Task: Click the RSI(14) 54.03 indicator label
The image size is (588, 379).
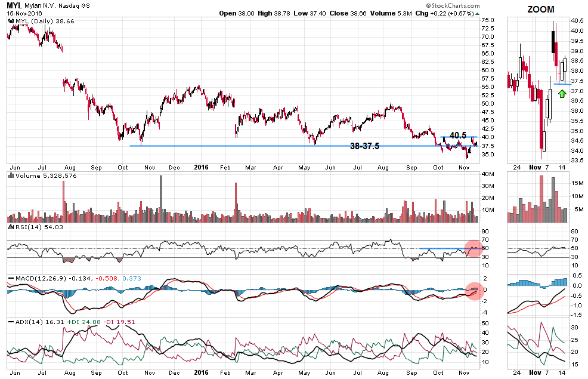Action: 39,227
